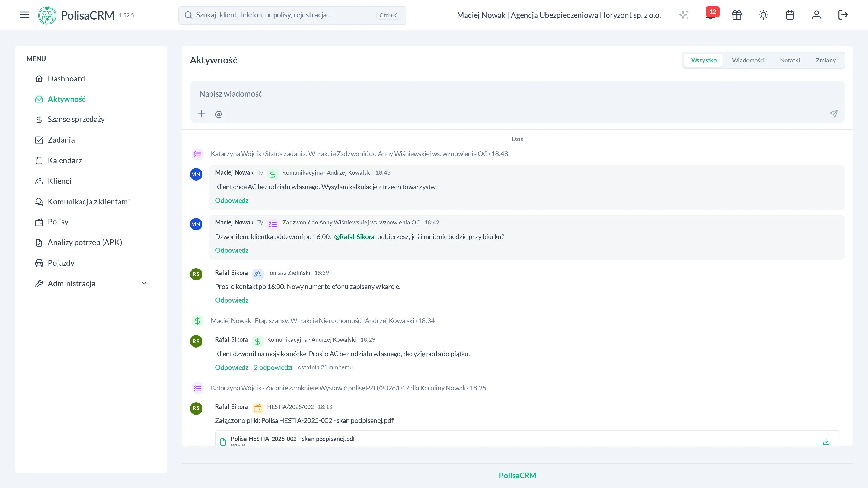The image size is (868, 488).
Task: Click the @Rafał Sikora mention
Action: [354, 237]
